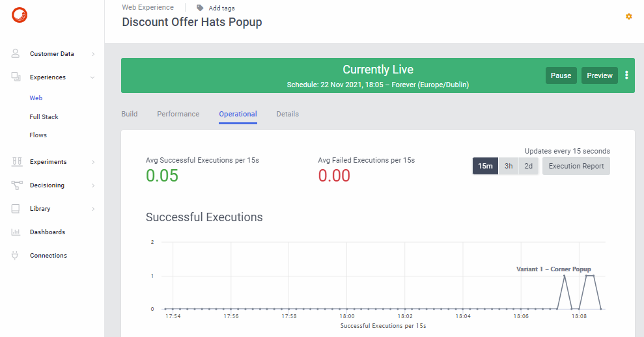
Task: Click the Connections plug icon
Action: pos(16,256)
